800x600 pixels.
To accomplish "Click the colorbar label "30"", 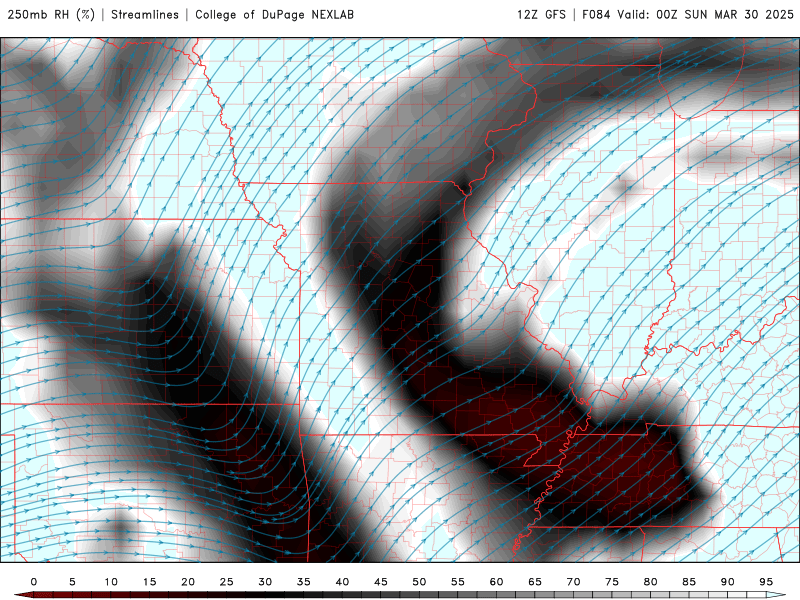I will (265, 582).
